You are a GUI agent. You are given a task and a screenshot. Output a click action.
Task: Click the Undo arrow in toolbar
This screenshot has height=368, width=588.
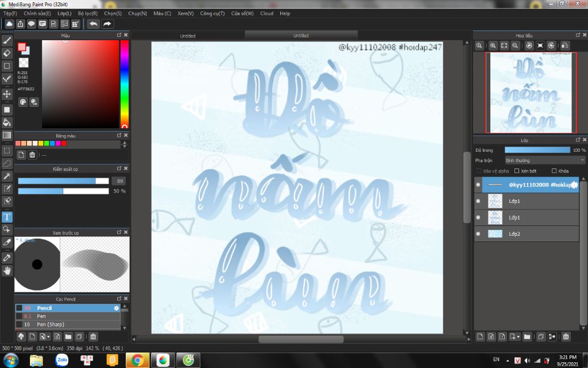pos(94,24)
